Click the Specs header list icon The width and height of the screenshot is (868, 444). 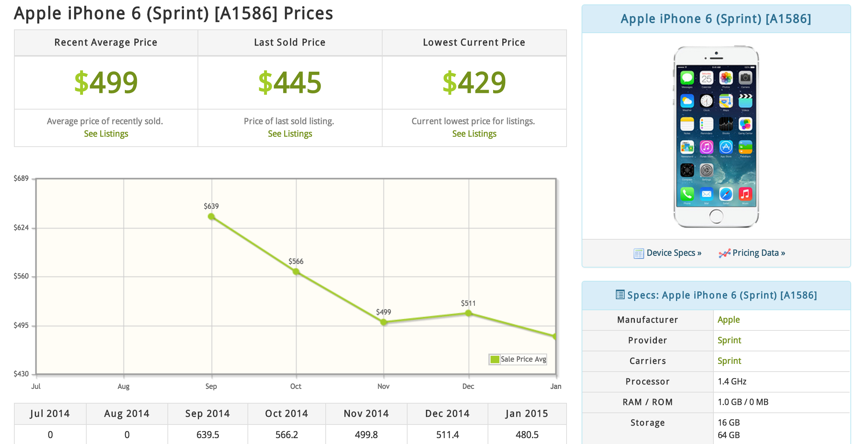tap(620, 295)
